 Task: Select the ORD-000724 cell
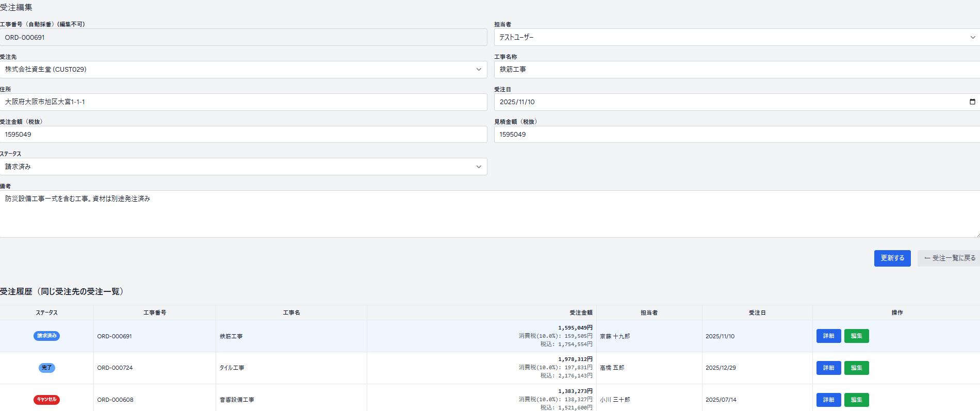click(x=155, y=368)
